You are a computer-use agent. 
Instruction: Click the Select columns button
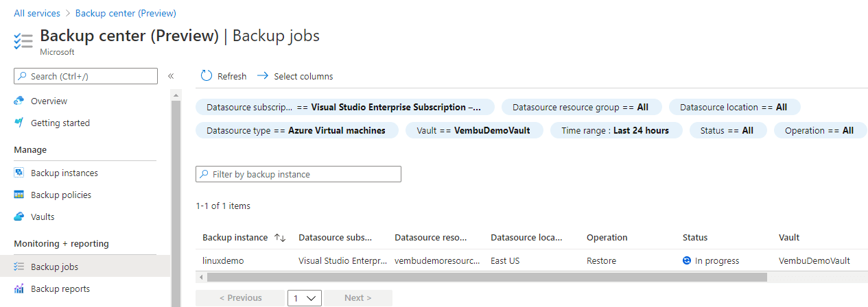click(x=295, y=76)
